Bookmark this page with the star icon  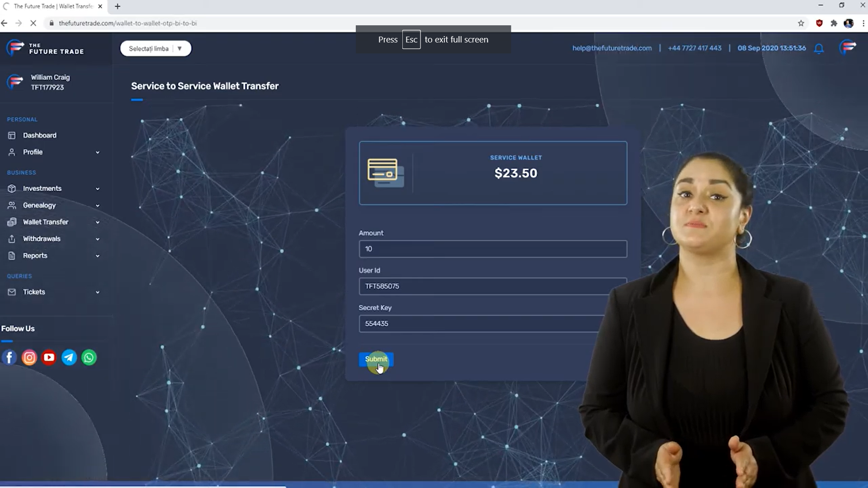click(801, 23)
